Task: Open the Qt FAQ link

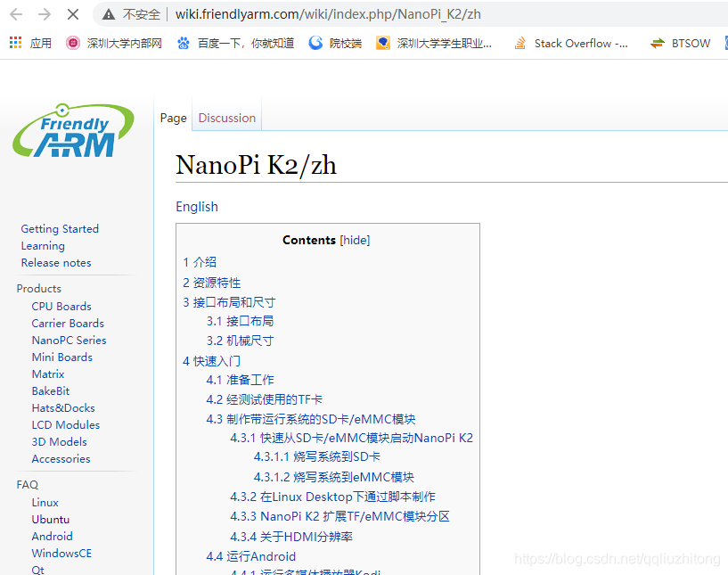Action: click(x=38, y=570)
